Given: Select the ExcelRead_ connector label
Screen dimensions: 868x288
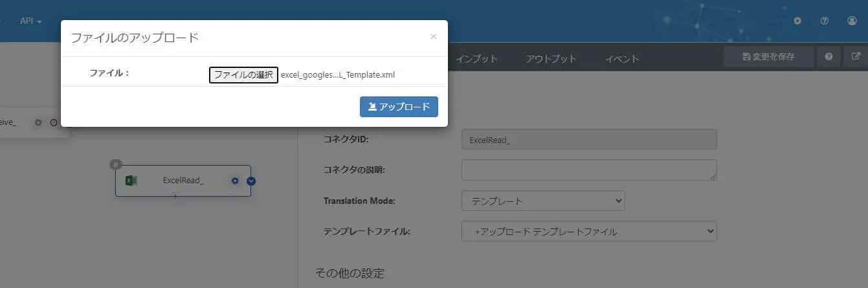Looking at the screenshot, I should point(183,181).
